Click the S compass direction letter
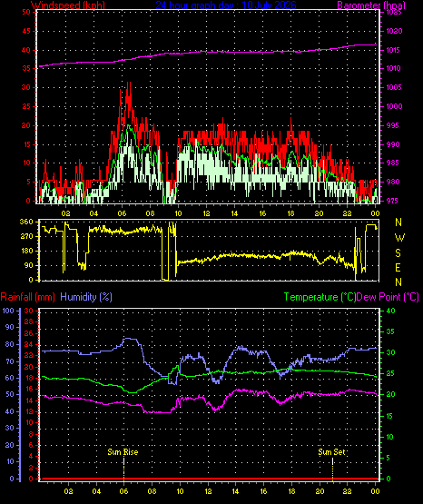423x504 pixels. tap(398, 253)
